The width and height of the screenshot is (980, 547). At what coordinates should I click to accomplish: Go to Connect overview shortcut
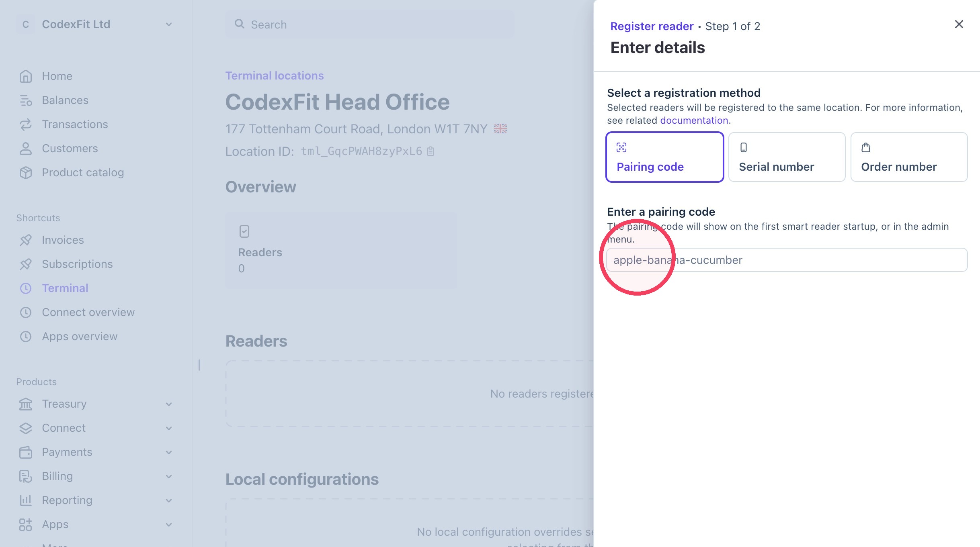(x=88, y=312)
